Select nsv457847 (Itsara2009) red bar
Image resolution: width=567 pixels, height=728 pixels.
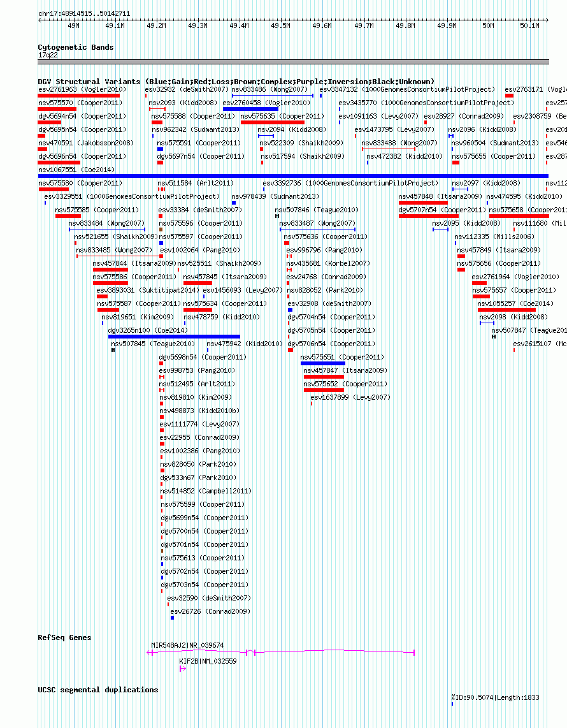point(324,377)
